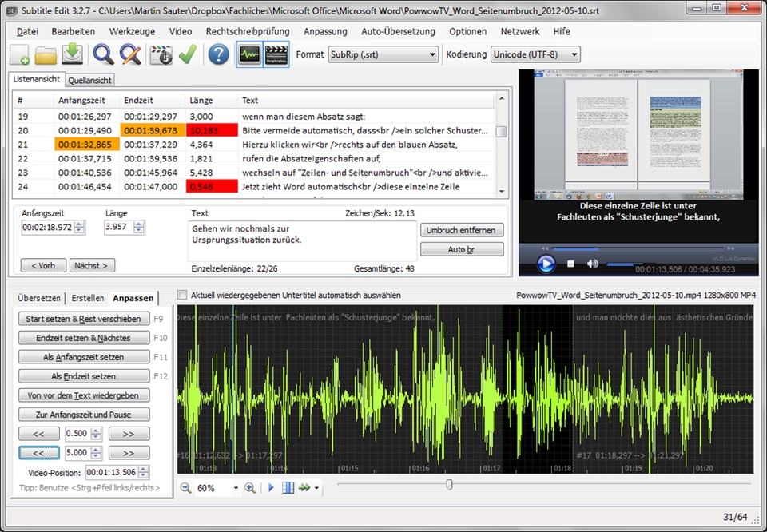Switch to the Listenansicht tab
Screen dimensions: 767x532
37,79
